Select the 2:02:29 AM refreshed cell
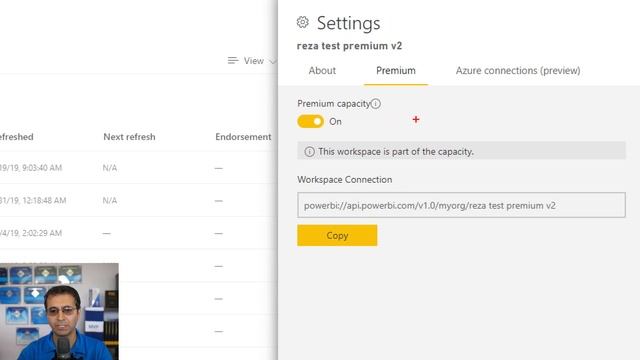The width and height of the screenshot is (640, 360). coord(31,233)
